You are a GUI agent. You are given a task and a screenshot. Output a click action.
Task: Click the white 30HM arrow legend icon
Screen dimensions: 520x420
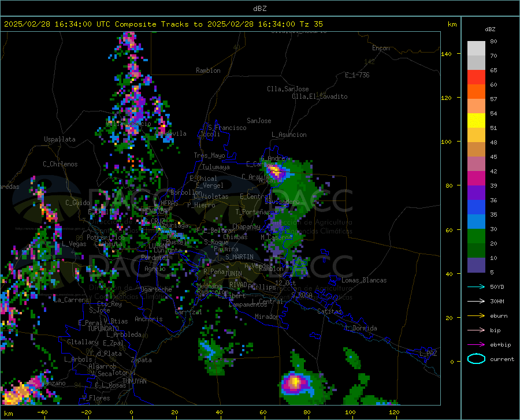[x=476, y=301]
